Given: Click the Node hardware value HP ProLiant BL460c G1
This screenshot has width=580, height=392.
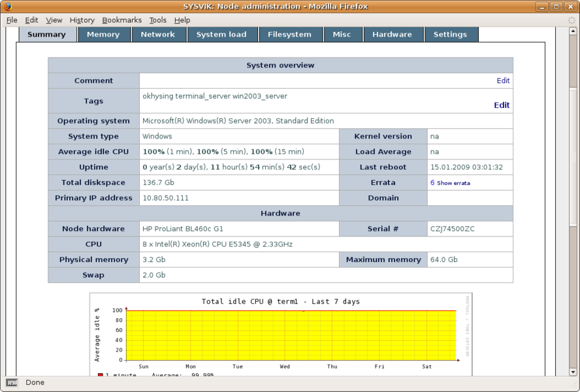Looking at the screenshot, I should (183, 229).
